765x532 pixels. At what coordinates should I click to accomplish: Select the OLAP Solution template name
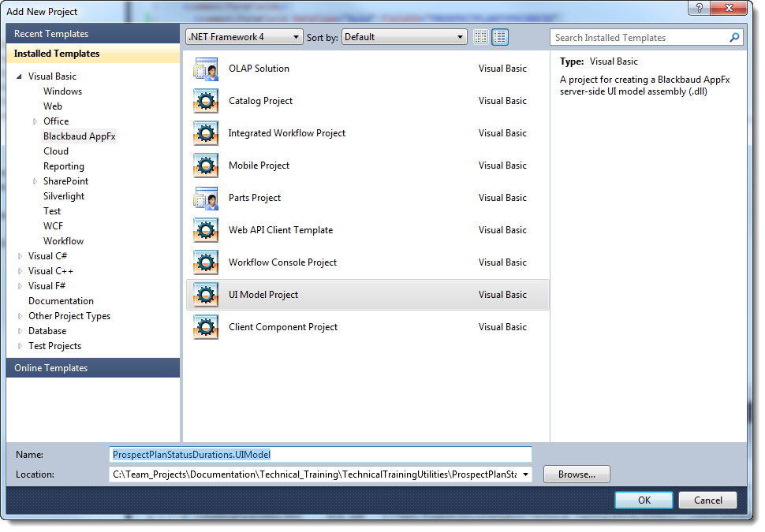259,69
